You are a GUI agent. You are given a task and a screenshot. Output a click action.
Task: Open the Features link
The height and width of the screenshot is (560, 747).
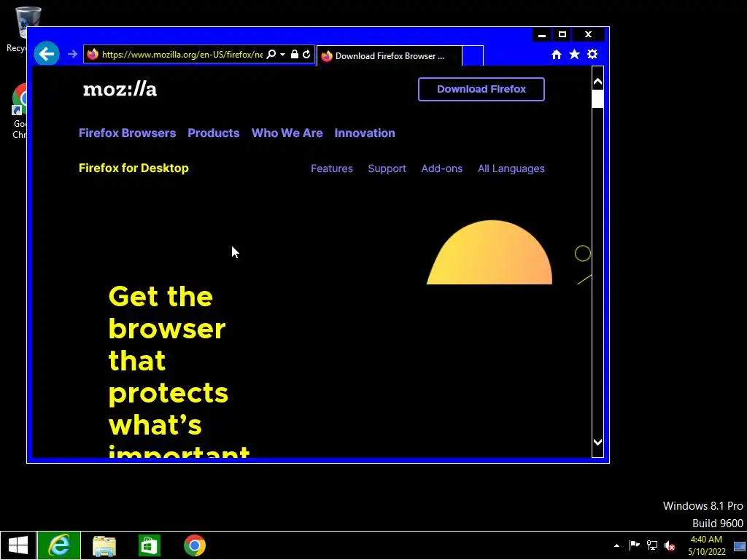point(332,168)
